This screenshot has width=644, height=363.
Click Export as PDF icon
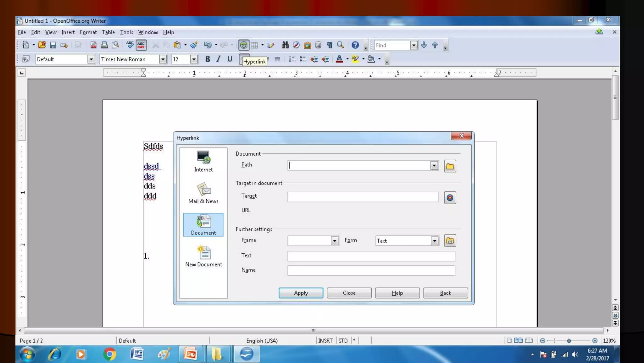93,45
